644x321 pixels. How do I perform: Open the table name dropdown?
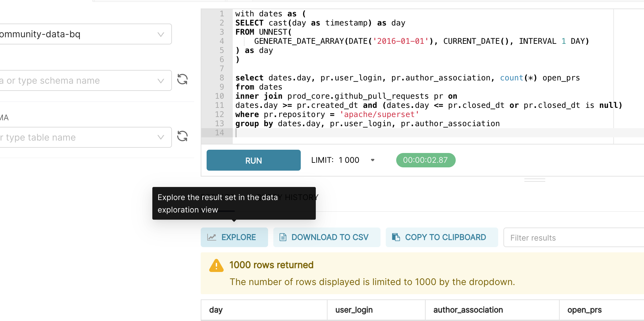(x=160, y=137)
